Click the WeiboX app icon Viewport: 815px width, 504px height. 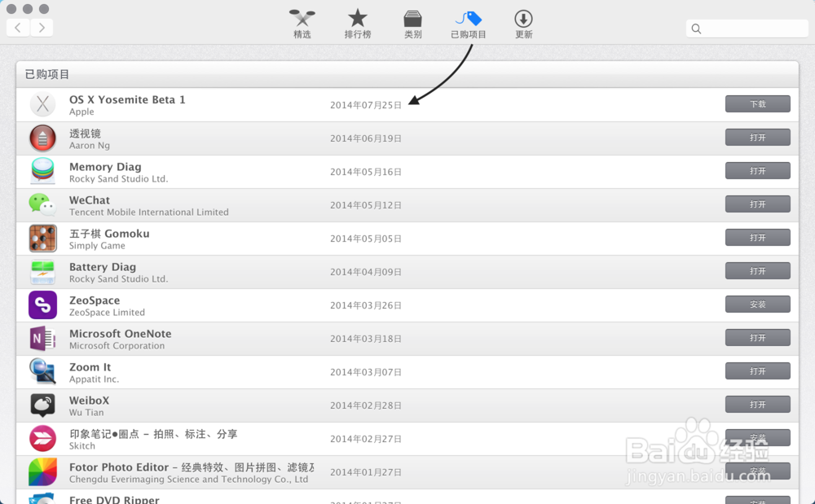(x=42, y=405)
